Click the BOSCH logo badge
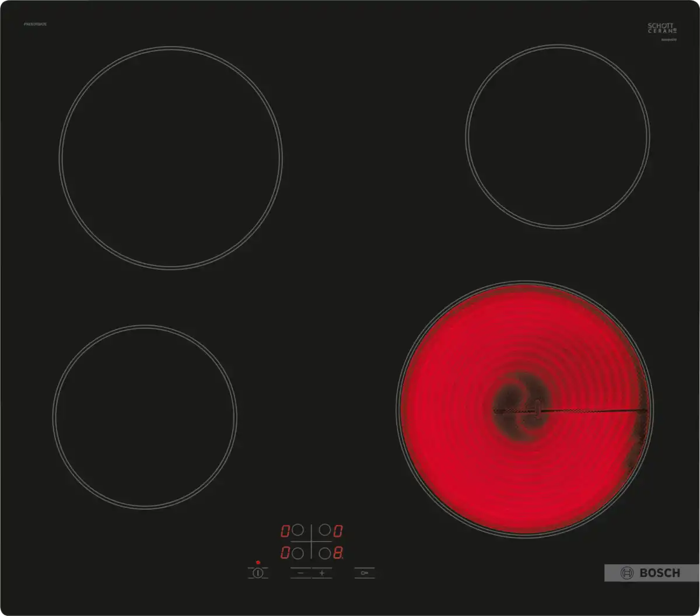 651,573
